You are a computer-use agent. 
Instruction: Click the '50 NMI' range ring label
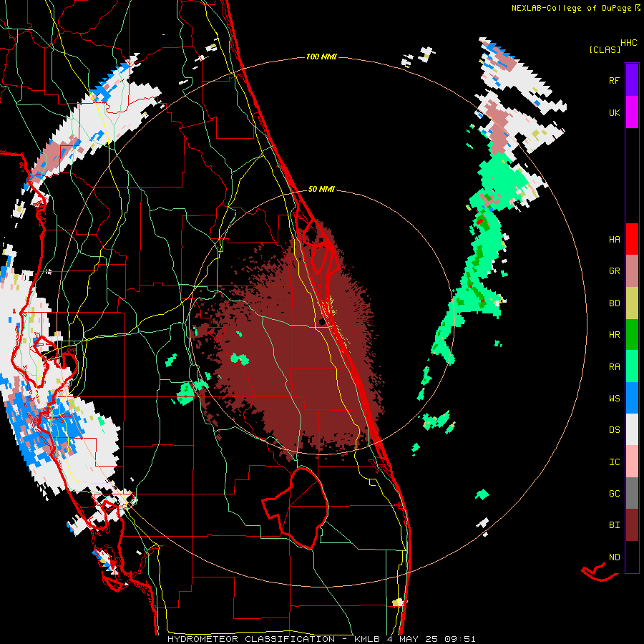321,189
